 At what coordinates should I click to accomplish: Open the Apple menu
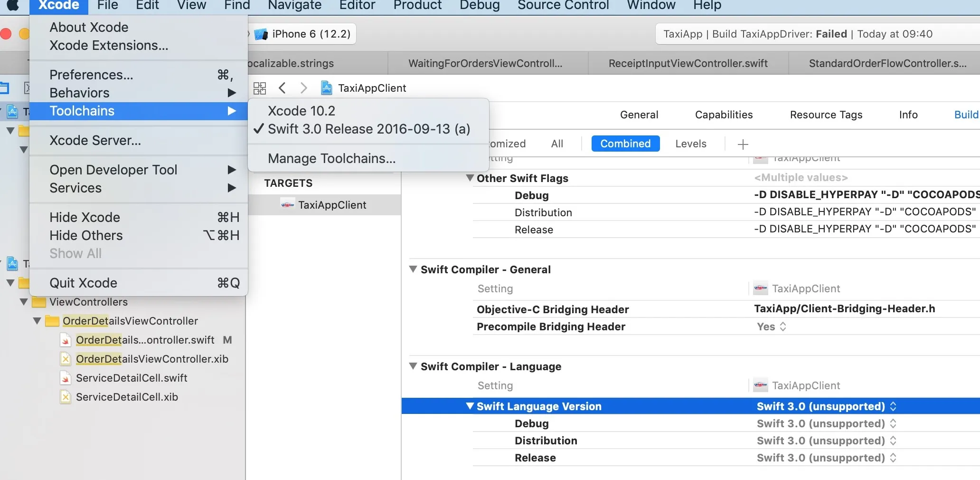[x=13, y=5]
